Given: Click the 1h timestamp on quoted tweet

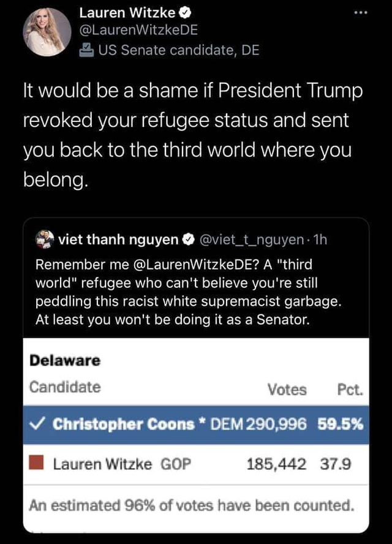Looking at the screenshot, I should pyautogui.click(x=318, y=240).
